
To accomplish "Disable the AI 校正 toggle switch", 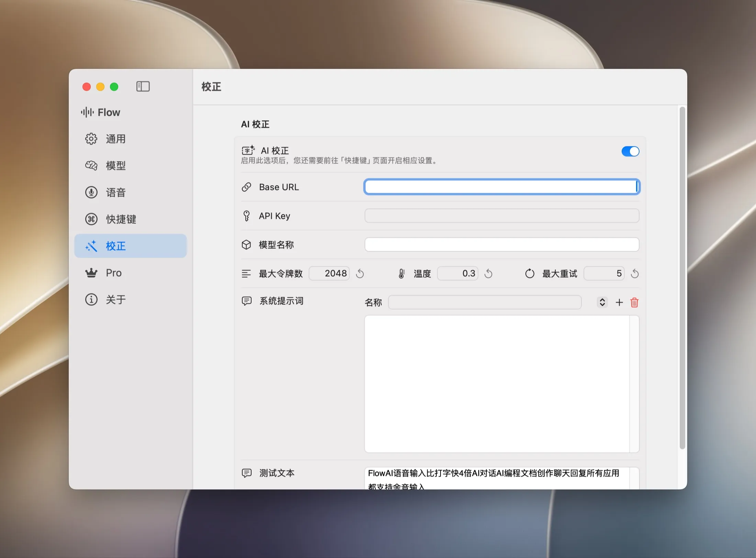I will [630, 152].
